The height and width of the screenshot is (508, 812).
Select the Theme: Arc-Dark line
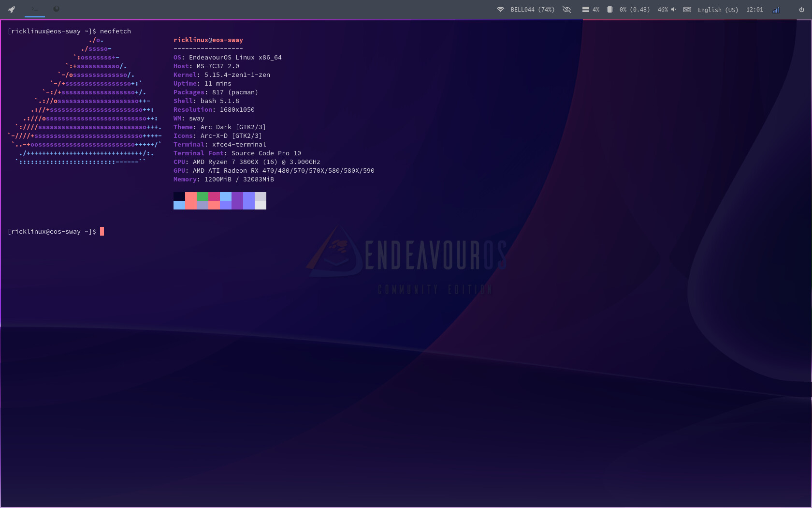(220, 127)
